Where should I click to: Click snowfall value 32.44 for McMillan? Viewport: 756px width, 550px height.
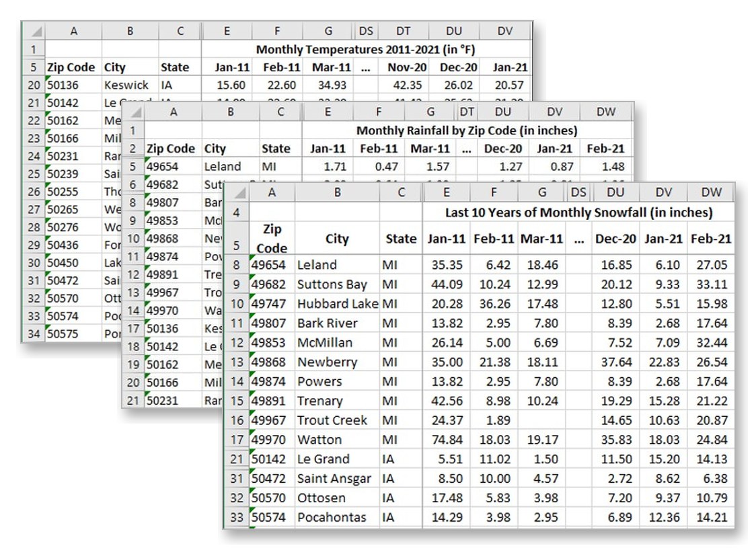(x=711, y=343)
